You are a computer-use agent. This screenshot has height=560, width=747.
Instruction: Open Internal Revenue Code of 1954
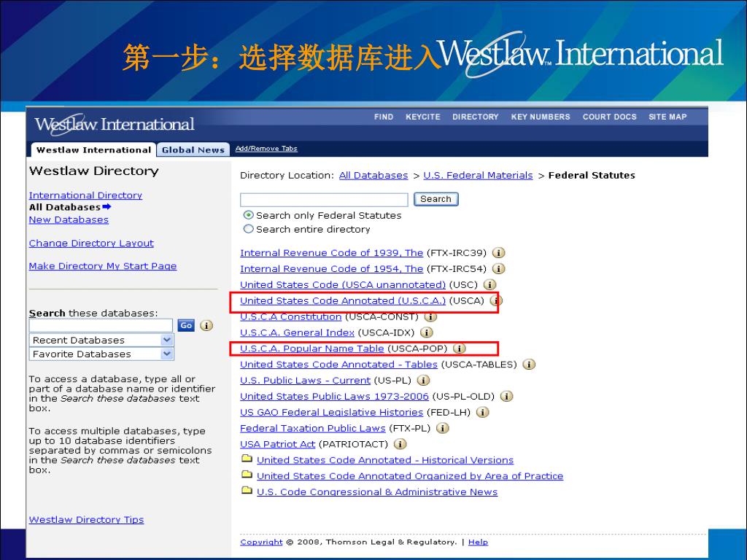point(332,269)
